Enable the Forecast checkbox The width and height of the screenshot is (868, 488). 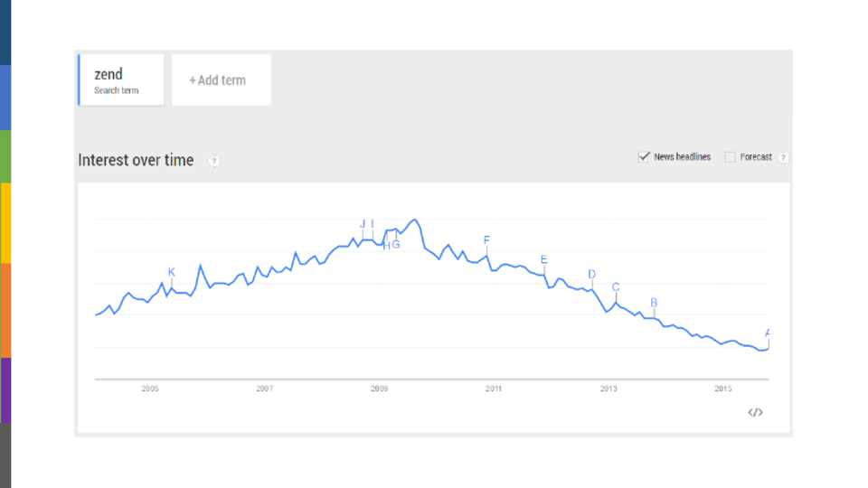point(730,157)
